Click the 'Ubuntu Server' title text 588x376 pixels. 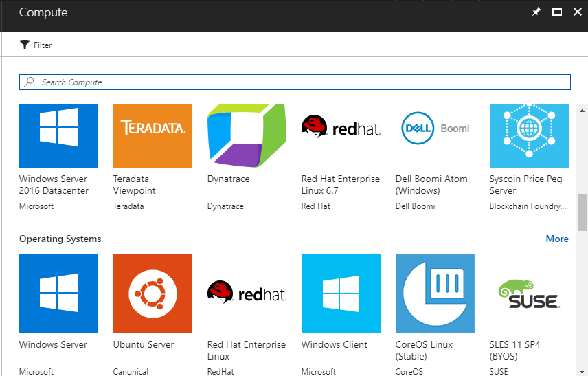[x=144, y=344]
